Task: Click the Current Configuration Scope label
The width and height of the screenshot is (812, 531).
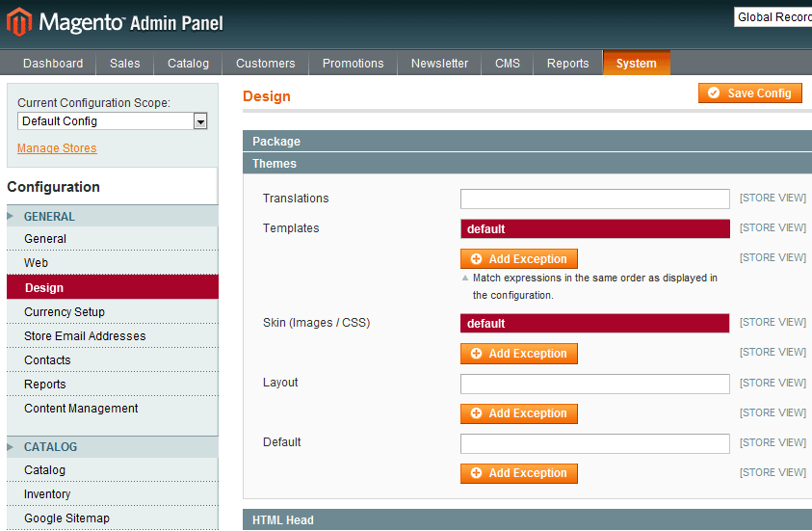Action: 93,102
